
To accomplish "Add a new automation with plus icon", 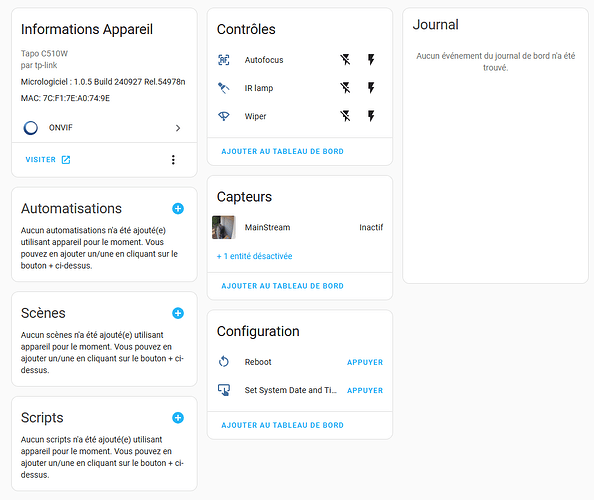I will tap(178, 208).
